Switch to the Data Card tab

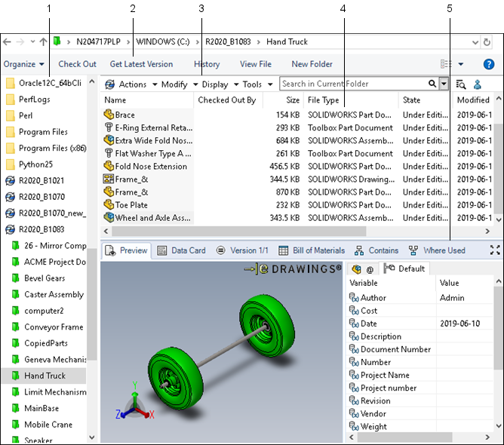pyautogui.click(x=181, y=250)
